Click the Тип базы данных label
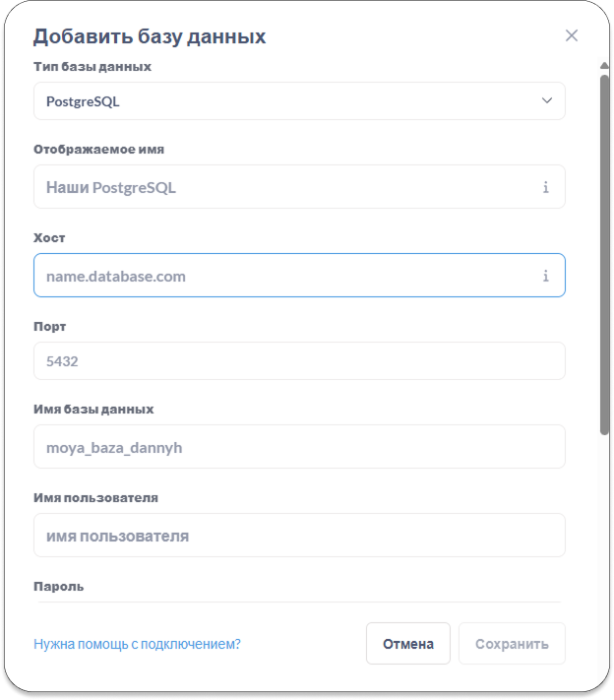614x700 pixels. tap(92, 67)
